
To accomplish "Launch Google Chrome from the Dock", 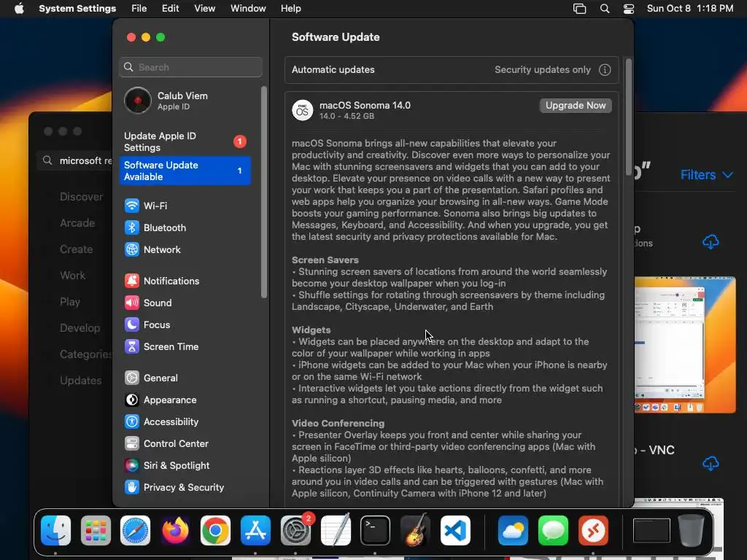I will coord(215,531).
